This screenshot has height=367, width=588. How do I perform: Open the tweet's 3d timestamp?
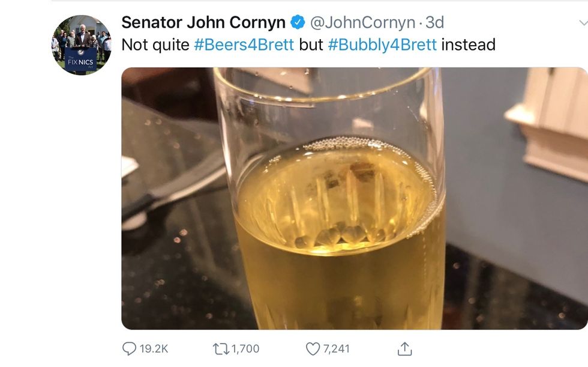(434, 23)
